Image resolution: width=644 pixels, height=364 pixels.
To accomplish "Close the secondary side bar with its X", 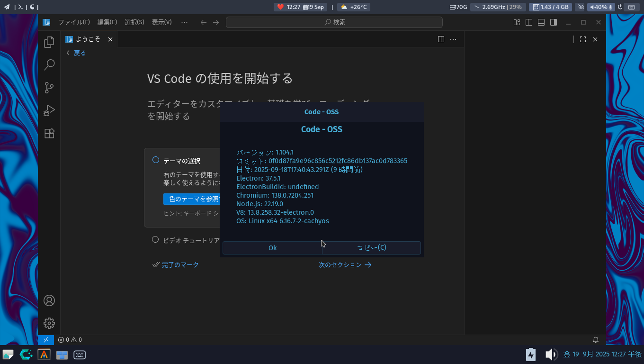I will pos(595,39).
